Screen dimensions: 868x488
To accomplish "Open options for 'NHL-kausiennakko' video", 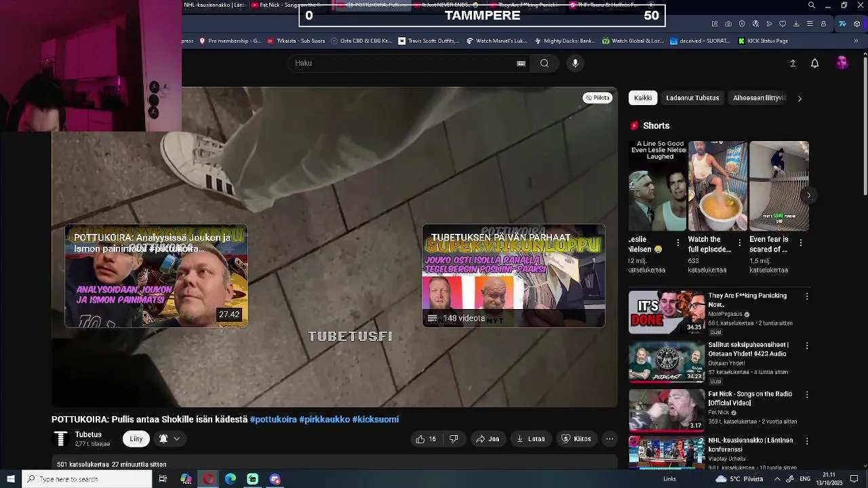I will coord(807,441).
